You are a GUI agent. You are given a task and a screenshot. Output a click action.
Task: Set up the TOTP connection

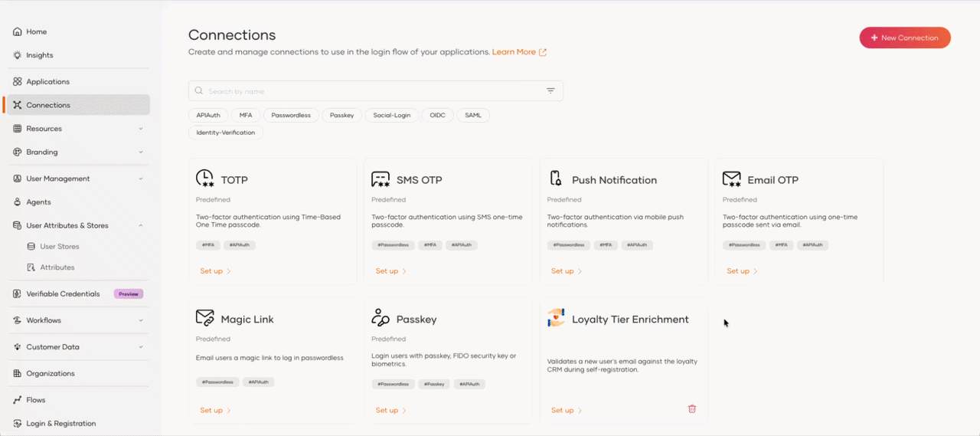point(215,271)
